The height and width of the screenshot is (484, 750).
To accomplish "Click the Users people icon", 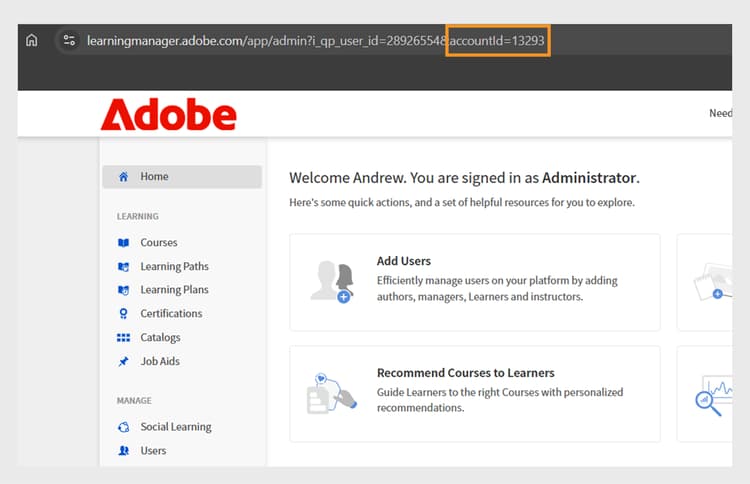I will click(123, 451).
